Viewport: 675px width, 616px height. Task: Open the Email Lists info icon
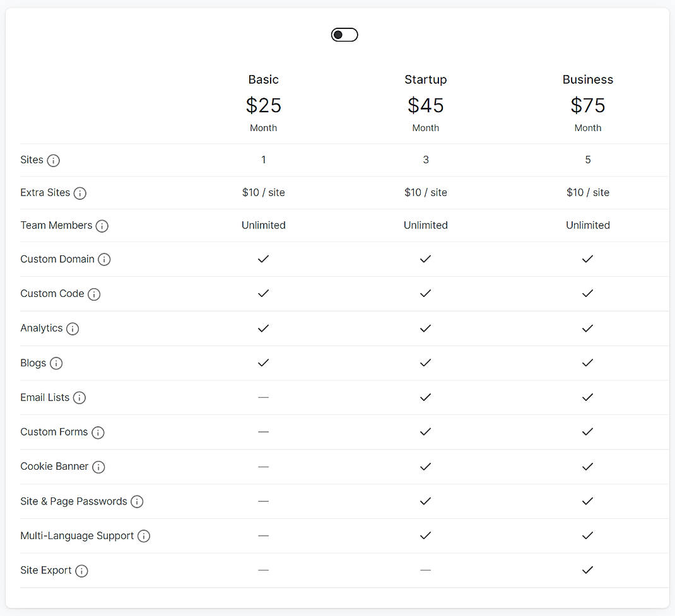point(79,397)
